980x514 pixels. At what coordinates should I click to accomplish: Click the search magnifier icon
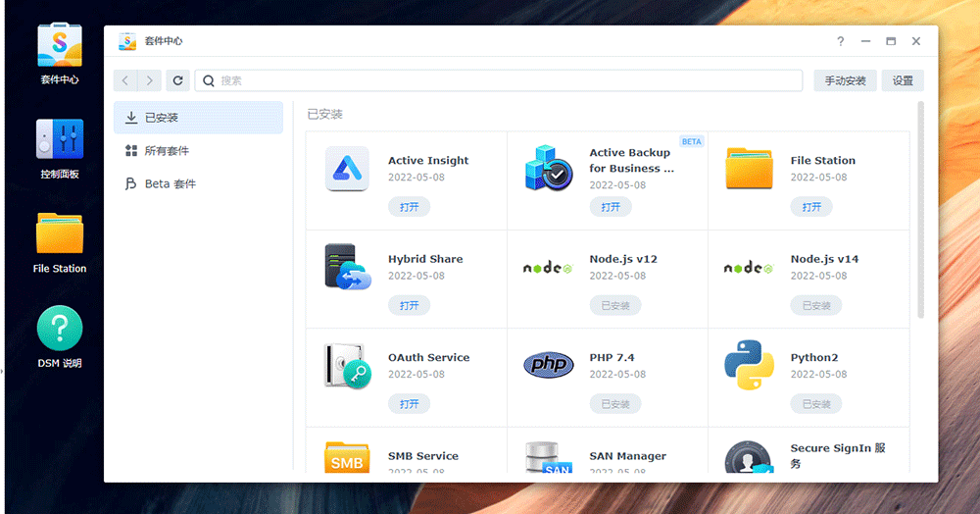(209, 80)
